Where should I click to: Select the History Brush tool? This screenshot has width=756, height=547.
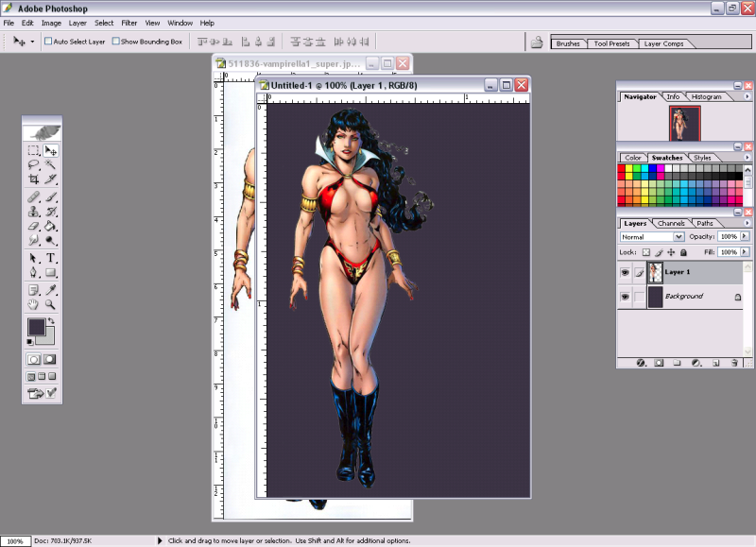coord(51,211)
